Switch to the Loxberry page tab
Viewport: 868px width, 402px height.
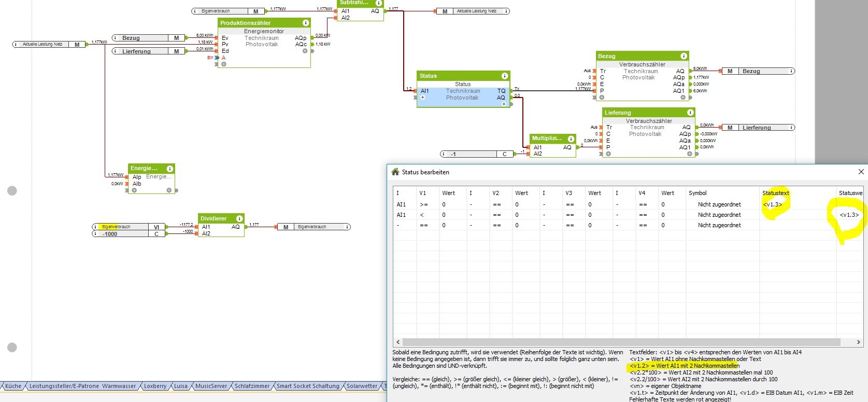(155, 386)
